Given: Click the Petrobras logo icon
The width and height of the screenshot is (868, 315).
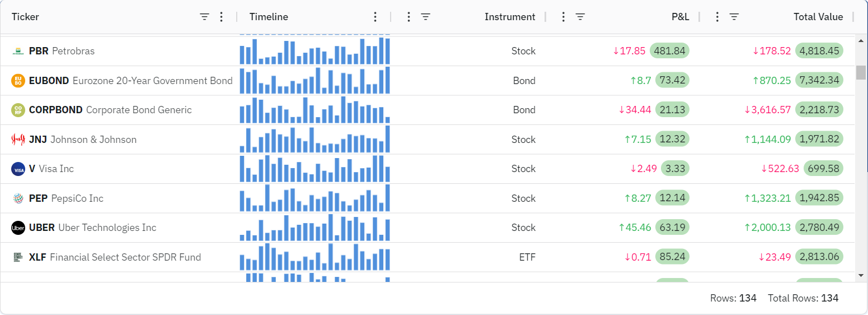Looking at the screenshot, I should coord(18,51).
